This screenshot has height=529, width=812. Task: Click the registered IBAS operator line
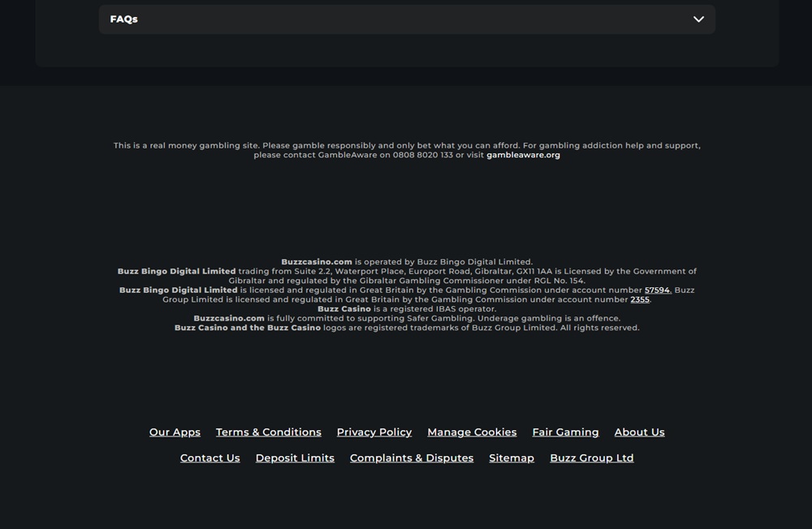[x=407, y=309]
